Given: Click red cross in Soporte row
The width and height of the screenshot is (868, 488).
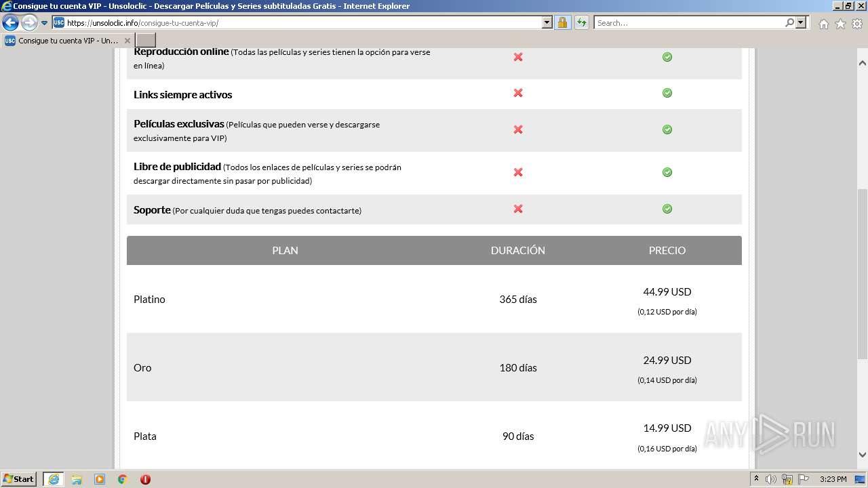Looking at the screenshot, I should 518,209.
